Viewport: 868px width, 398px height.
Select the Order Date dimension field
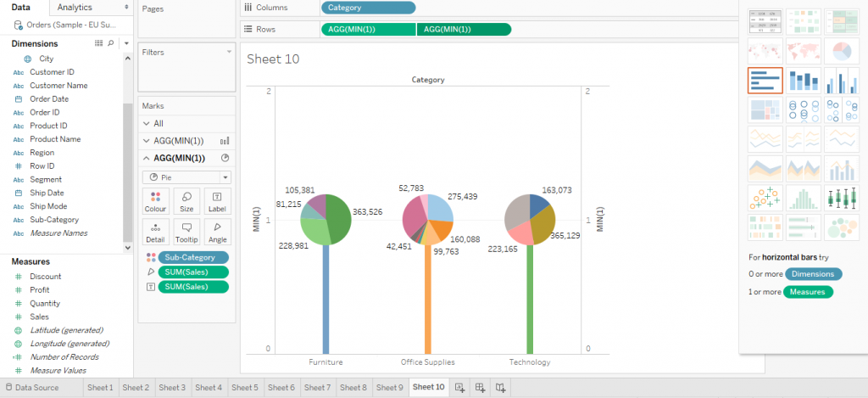[x=48, y=98]
